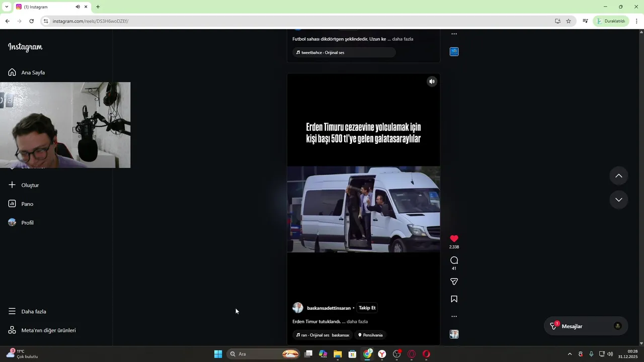Open Pensilvania location tag
The height and width of the screenshot is (362, 644).
tap(370, 335)
